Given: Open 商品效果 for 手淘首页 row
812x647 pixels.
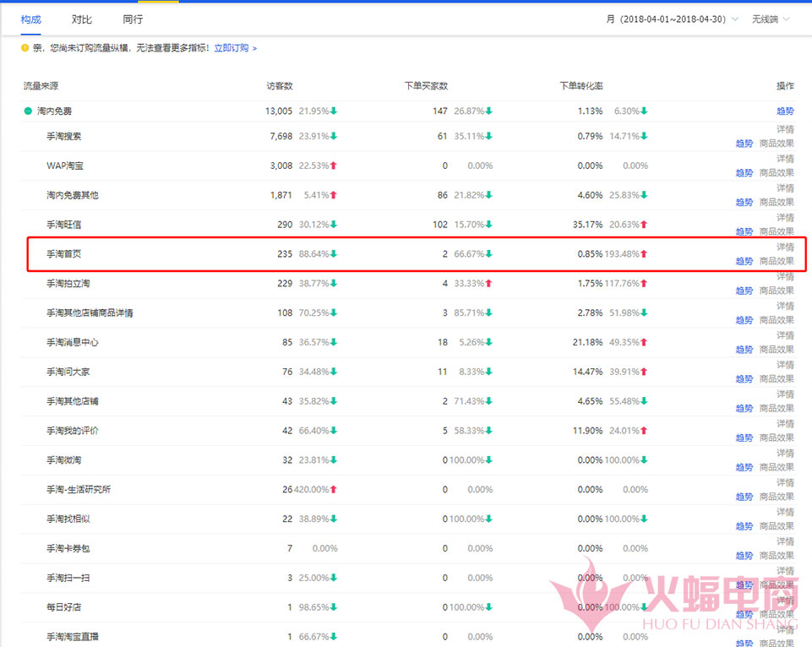Looking at the screenshot, I should 777,261.
